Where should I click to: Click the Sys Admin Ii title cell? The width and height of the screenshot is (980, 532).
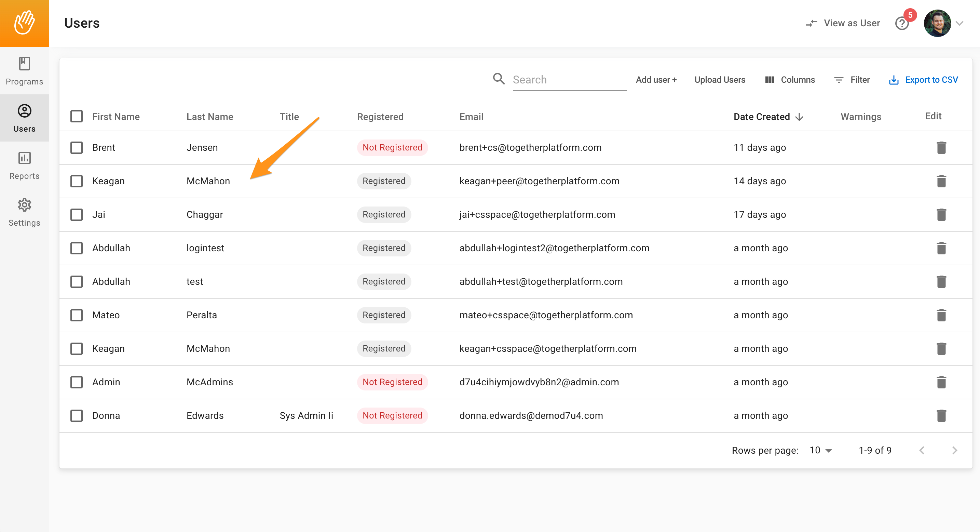pos(306,415)
